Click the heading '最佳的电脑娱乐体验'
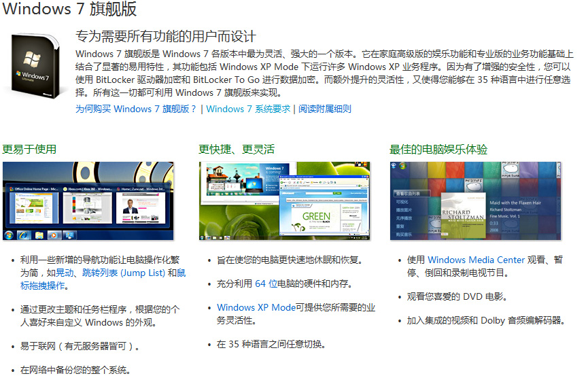 pos(438,150)
